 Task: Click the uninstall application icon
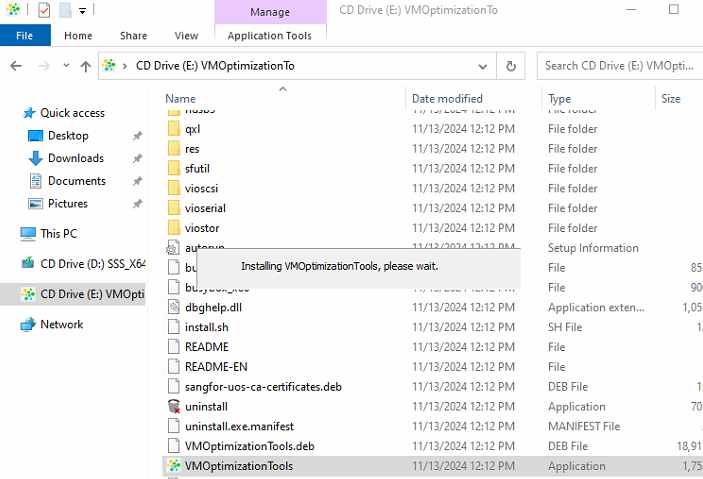pyautogui.click(x=173, y=407)
